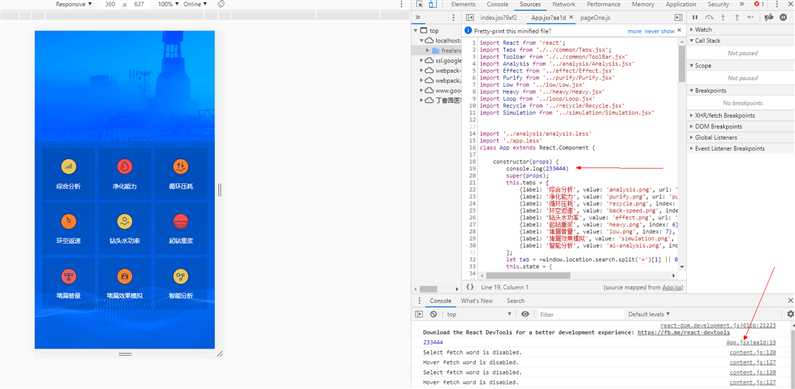Switch to the top Console tab
Screen dimensions: 795x389
[x=497, y=4]
